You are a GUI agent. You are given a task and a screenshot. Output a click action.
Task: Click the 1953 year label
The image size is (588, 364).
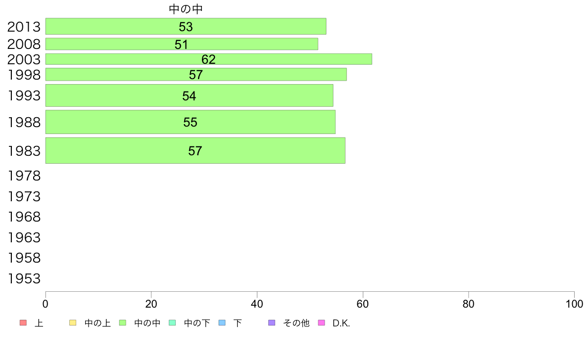click(x=24, y=278)
